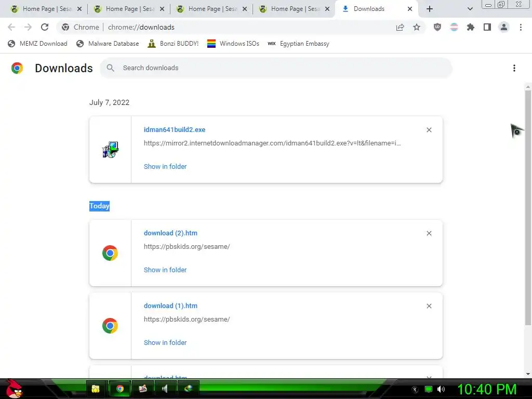Image resolution: width=532 pixels, height=399 pixels.
Task: Open the globe browser taskbar icon
Action: tap(188, 389)
